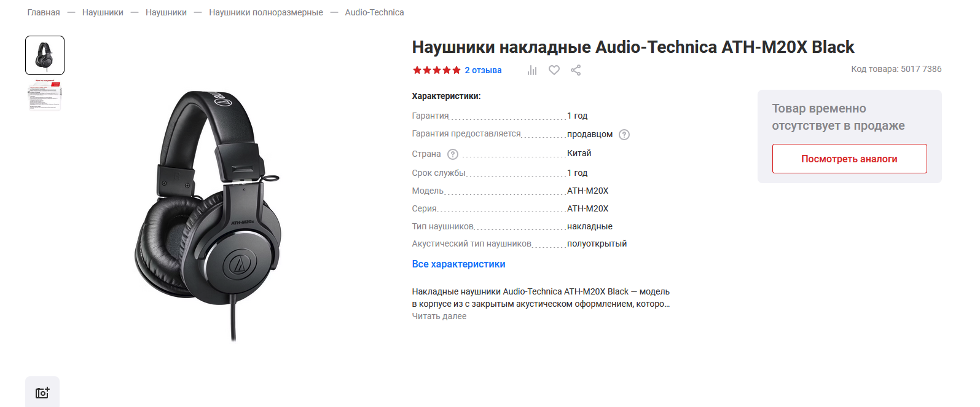
Task: Open help icon next to 'Страна'
Action: (x=453, y=154)
